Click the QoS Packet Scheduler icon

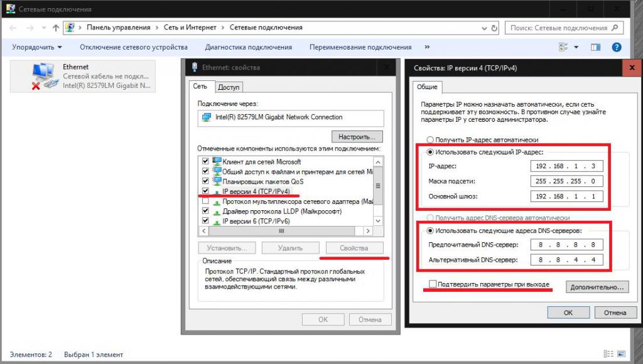tap(217, 181)
